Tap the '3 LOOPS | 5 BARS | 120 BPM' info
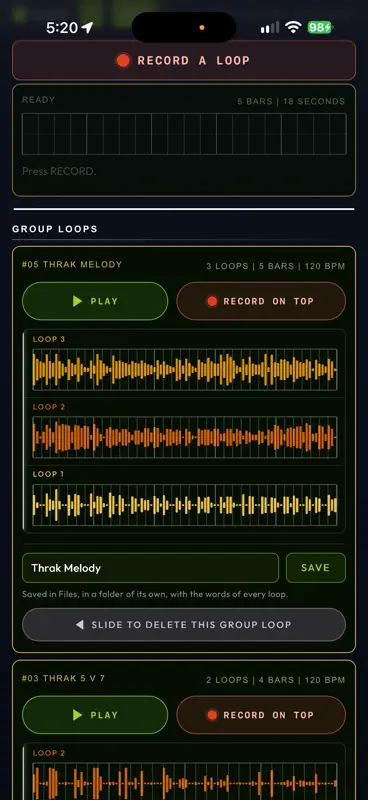368x800 pixels. coord(276,266)
